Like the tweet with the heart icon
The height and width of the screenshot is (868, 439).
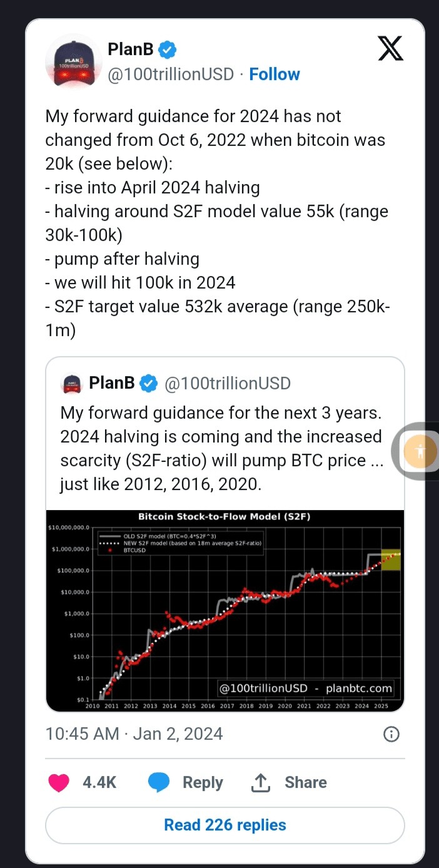click(x=58, y=782)
